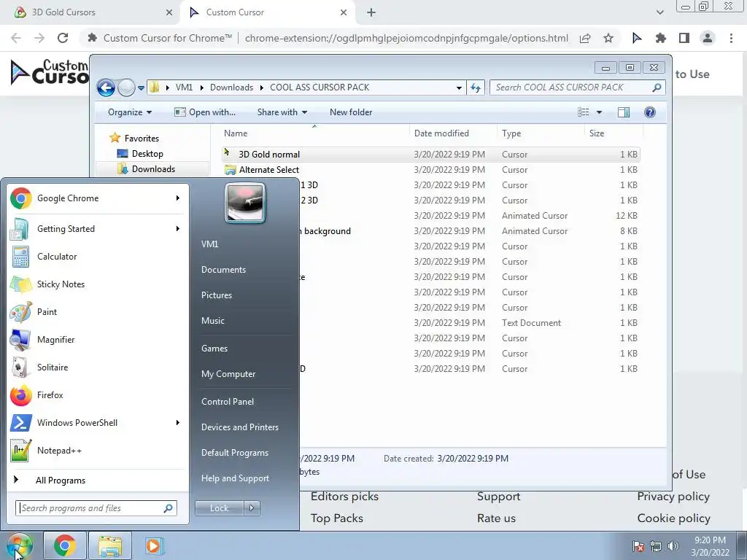Launch Solitaire from Start menu

pyautogui.click(x=98, y=367)
